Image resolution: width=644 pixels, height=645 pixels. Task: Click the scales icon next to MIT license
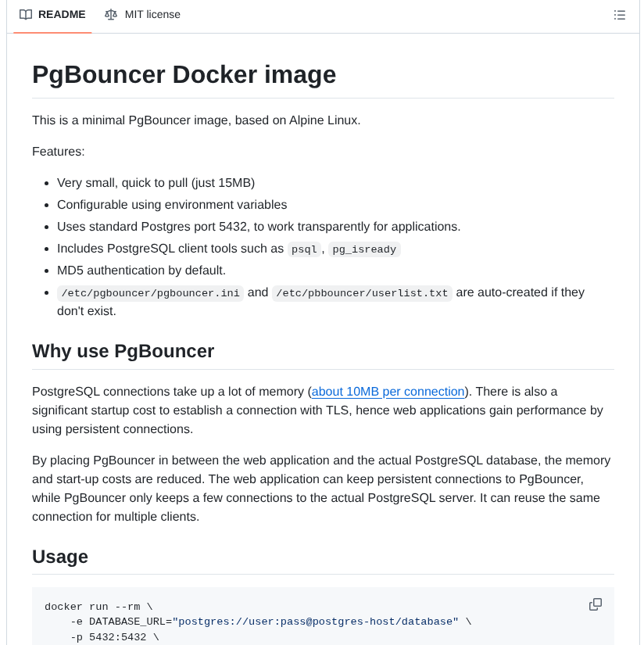[x=111, y=14]
